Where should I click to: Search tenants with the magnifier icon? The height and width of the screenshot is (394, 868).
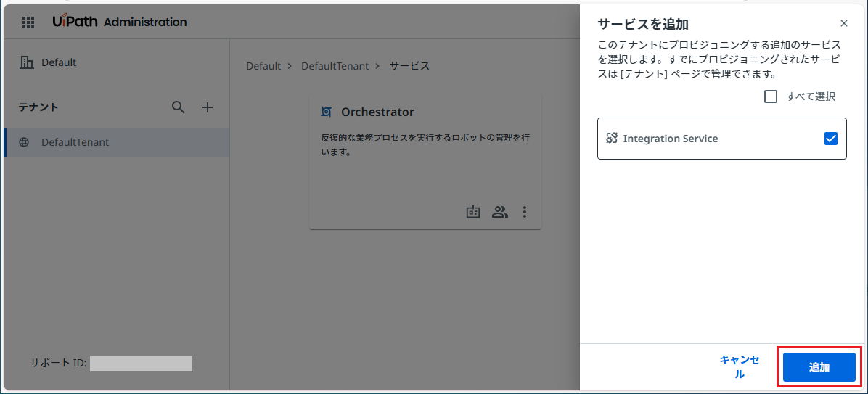[179, 107]
